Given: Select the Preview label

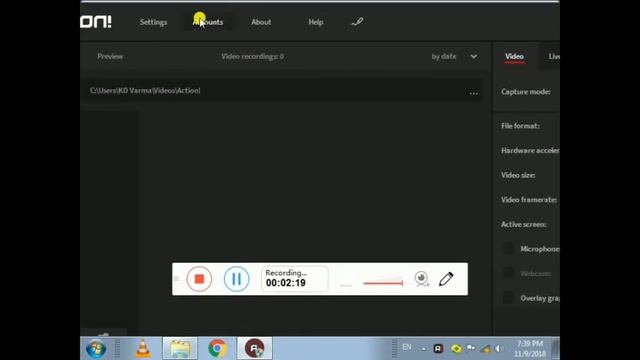Looking at the screenshot, I should point(110,56).
